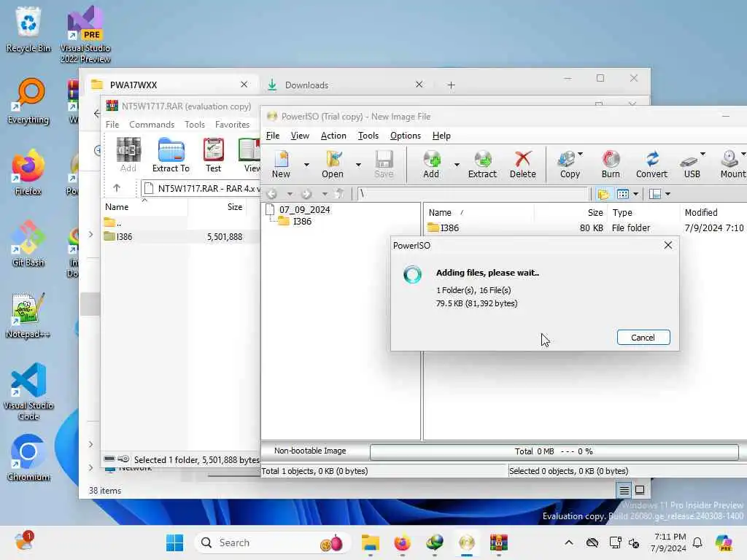Click Extract To icon in WinRAR window
Screen dimensions: 747x560
pos(171,155)
